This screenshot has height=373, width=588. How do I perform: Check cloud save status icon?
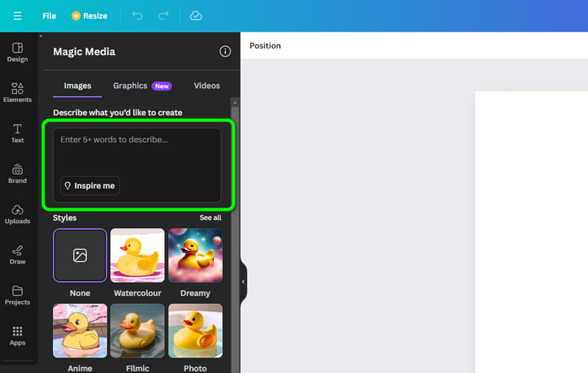[196, 15]
